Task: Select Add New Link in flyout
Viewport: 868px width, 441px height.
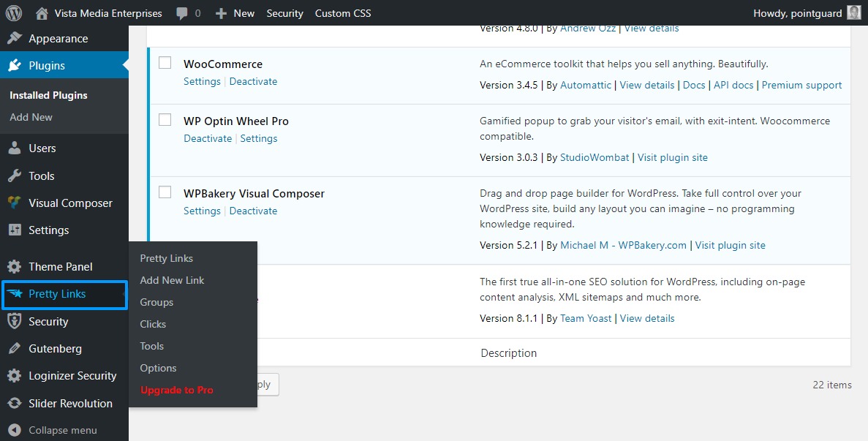Action: point(172,281)
